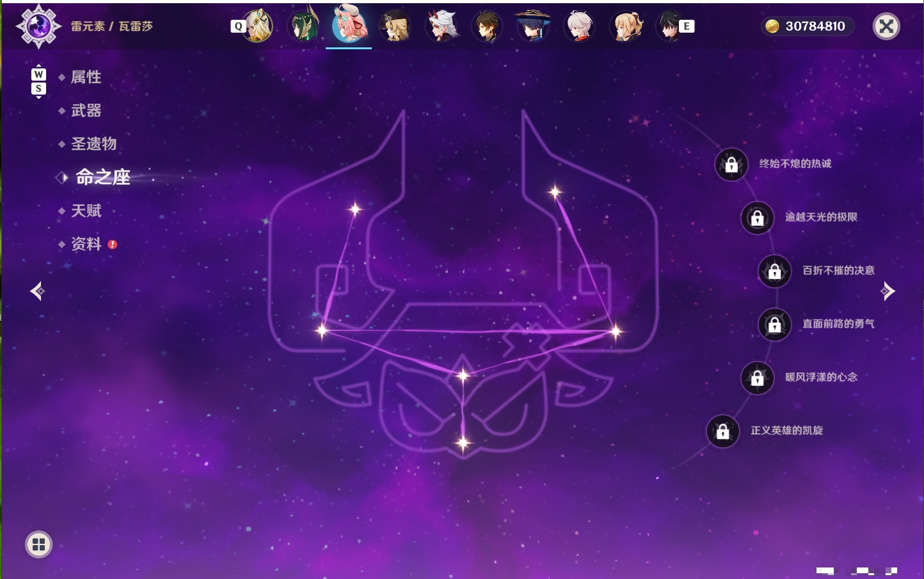Click the lock icon for 暖风浮漾的心念
The height and width of the screenshot is (579, 924).
pos(757,377)
